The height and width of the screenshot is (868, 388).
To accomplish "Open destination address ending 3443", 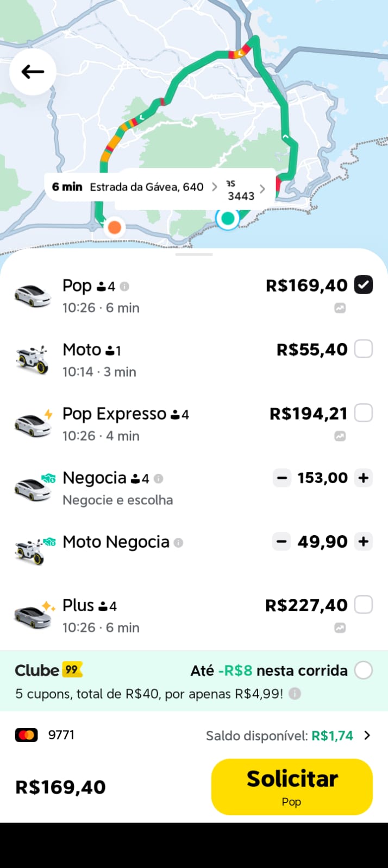I will (x=246, y=189).
